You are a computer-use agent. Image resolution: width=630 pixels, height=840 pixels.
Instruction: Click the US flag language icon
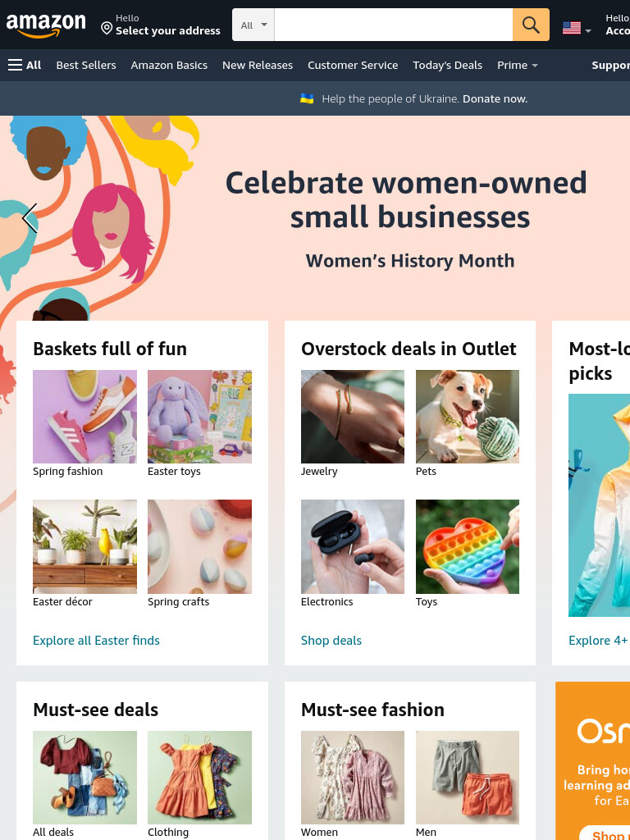pyautogui.click(x=572, y=28)
